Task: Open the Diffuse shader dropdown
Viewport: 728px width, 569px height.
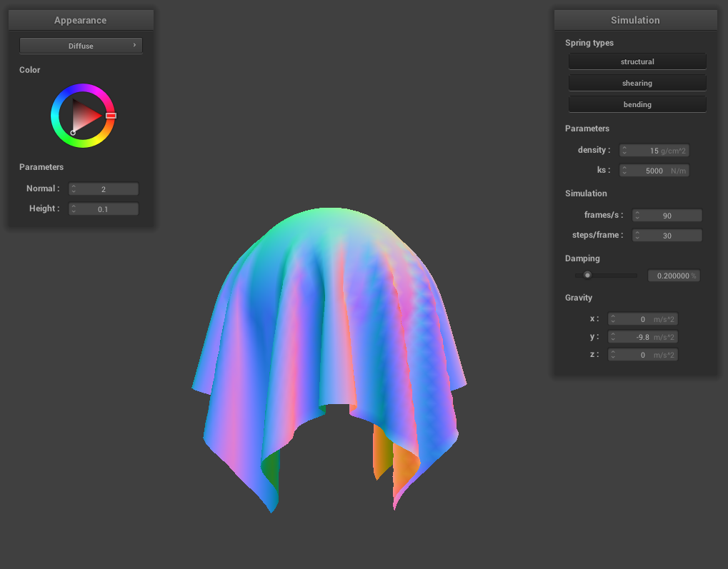Action: 81,46
